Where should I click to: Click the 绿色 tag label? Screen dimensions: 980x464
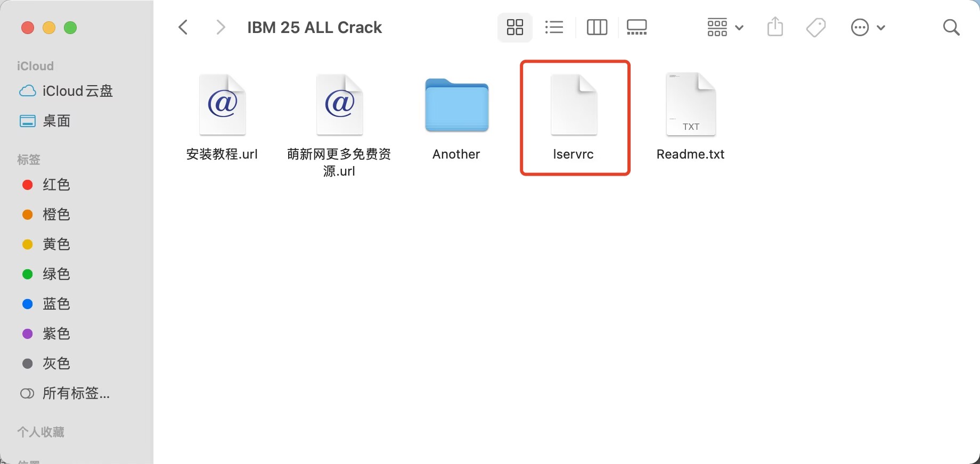point(56,274)
